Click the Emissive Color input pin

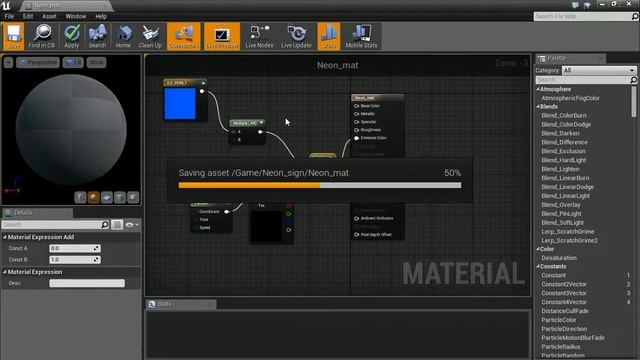[356, 138]
